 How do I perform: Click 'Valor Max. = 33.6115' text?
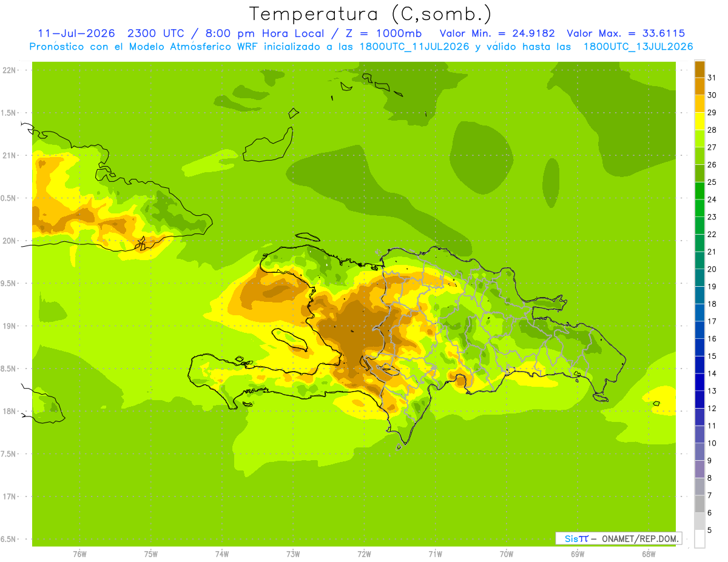click(x=625, y=33)
